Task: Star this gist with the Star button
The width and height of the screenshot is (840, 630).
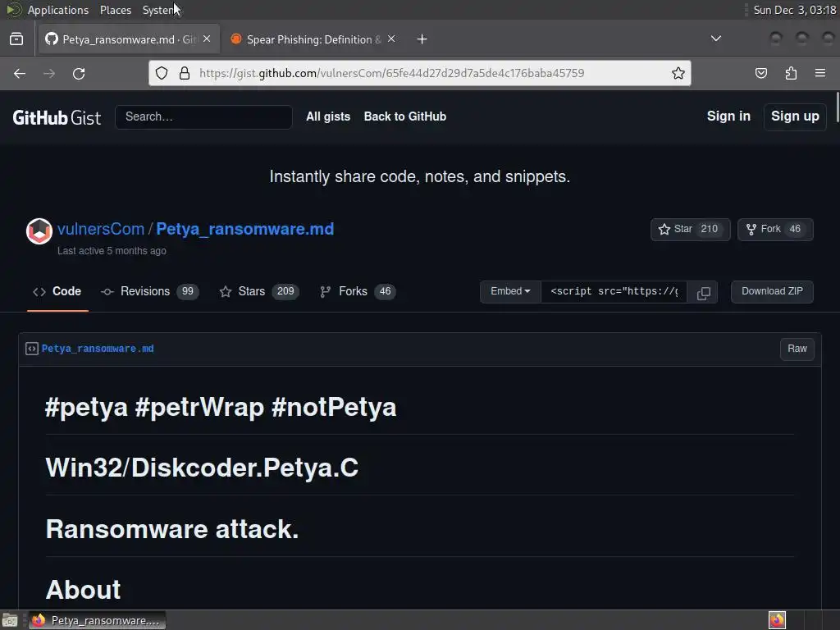Action: coord(690,230)
